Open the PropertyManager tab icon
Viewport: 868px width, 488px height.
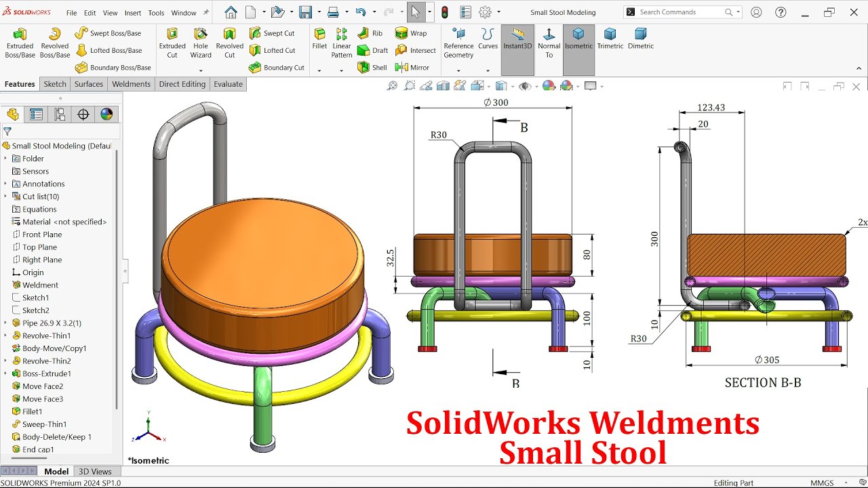pos(36,114)
